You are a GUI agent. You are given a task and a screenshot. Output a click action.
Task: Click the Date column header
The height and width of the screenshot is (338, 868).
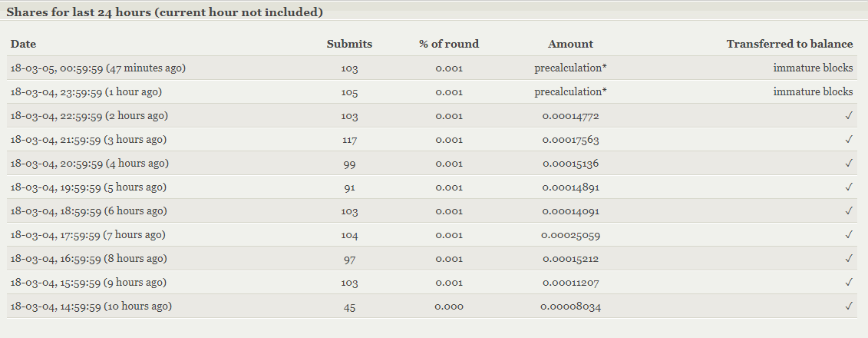click(23, 44)
